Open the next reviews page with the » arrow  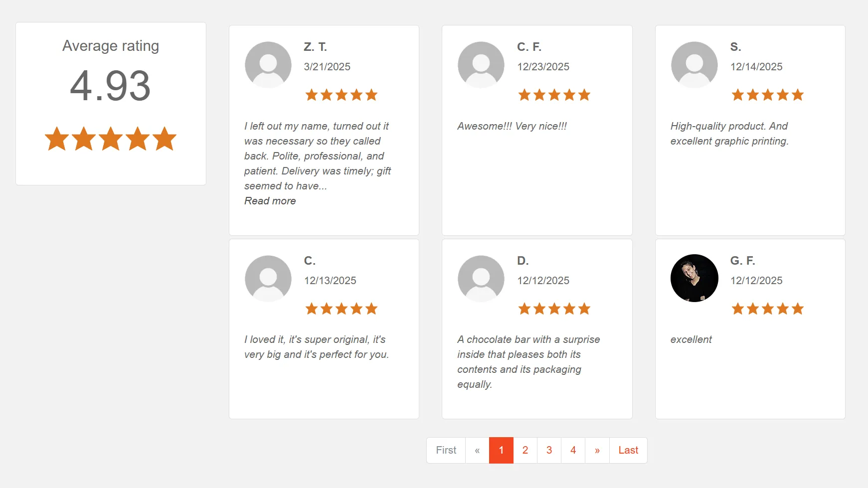click(597, 450)
